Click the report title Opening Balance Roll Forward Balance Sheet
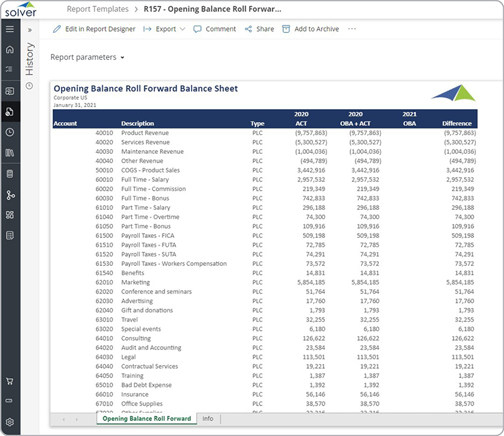504x436 pixels. tap(146, 88)
